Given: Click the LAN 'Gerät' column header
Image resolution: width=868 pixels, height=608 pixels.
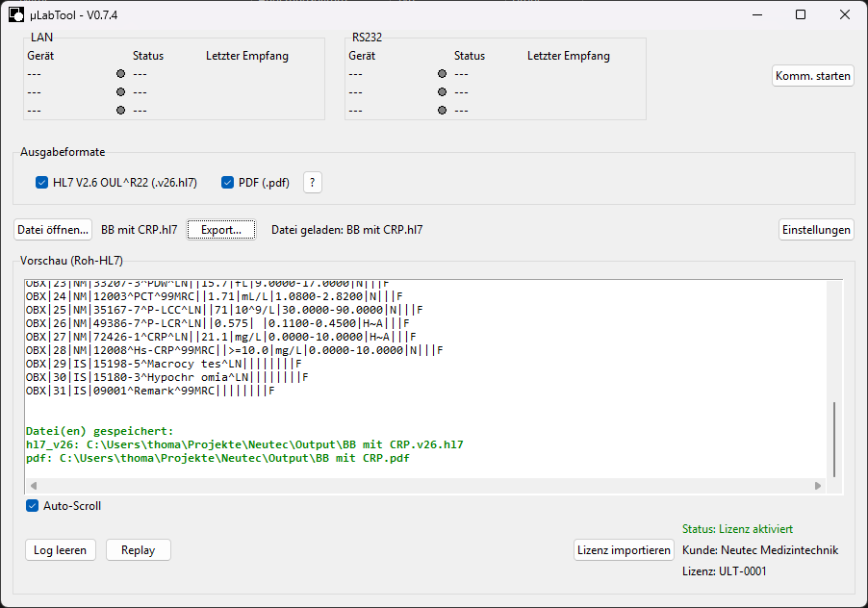Looking at the screenshot, I should 40,56.
